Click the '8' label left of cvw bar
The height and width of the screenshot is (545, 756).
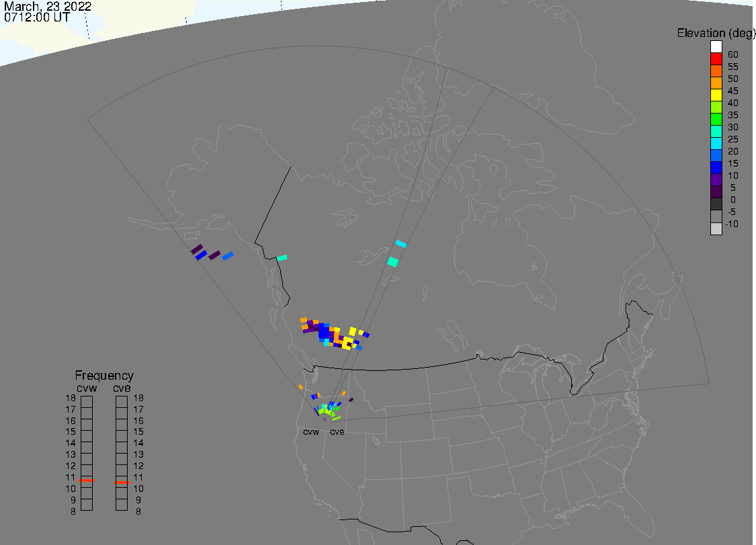pos(73,511)
